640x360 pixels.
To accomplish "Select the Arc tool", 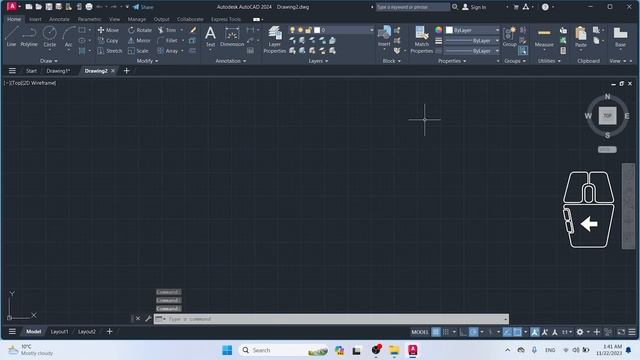I will coord(68,36).
